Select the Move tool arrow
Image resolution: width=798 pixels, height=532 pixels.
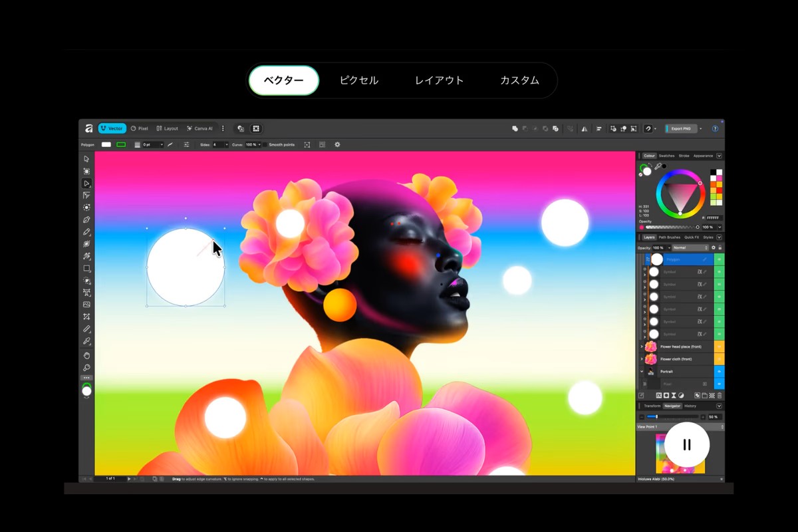(x=86, y=159)
